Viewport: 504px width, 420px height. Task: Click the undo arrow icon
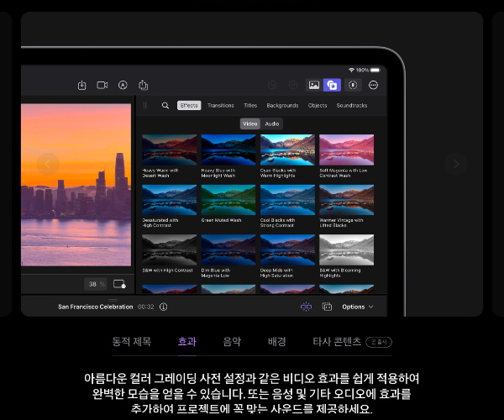(x=272, y=85)
